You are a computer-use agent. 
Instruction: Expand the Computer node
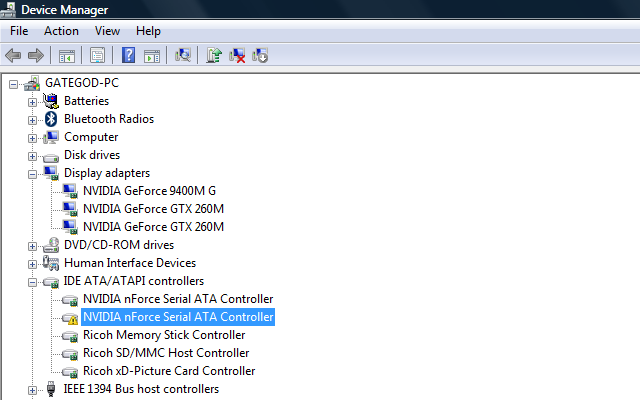pyautogui.click(x=32, y=138)
